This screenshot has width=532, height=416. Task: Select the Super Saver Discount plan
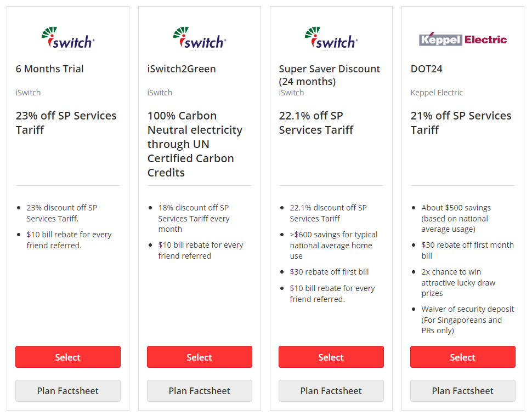pos(331,357)
